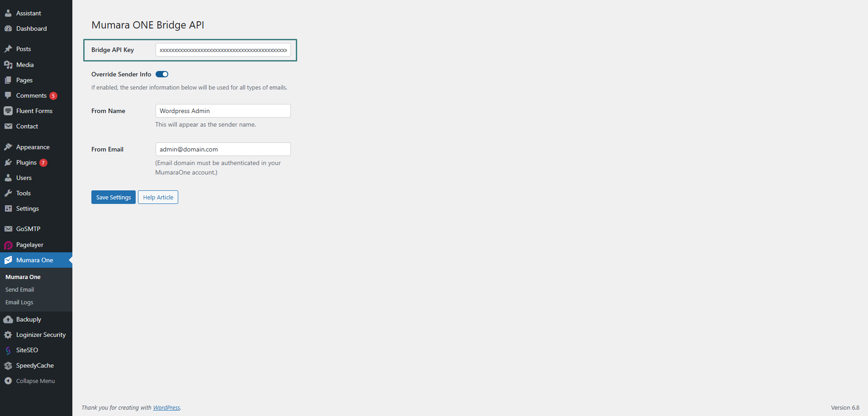Open the Send Email submenu
This screenshot has width=868, height=416.
(19, 289)
